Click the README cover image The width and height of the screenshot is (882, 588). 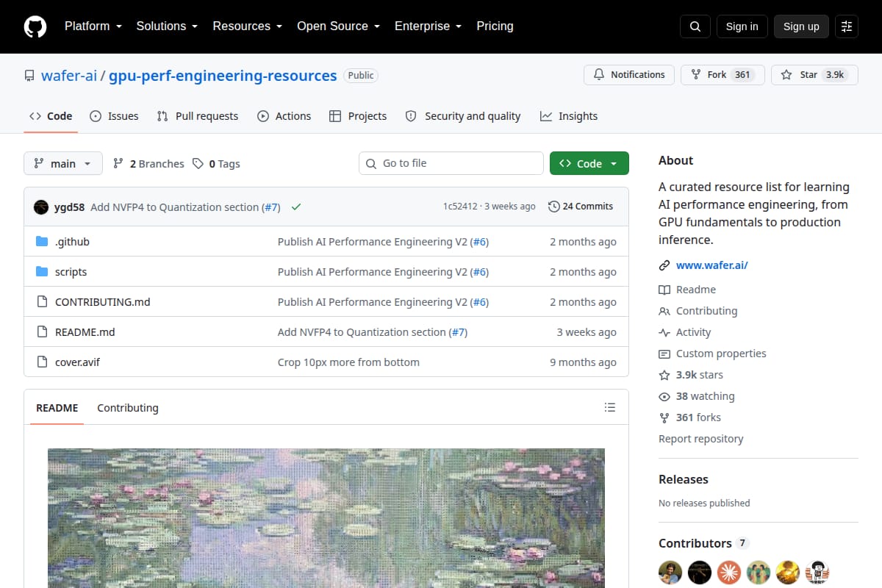click(326, 518)
